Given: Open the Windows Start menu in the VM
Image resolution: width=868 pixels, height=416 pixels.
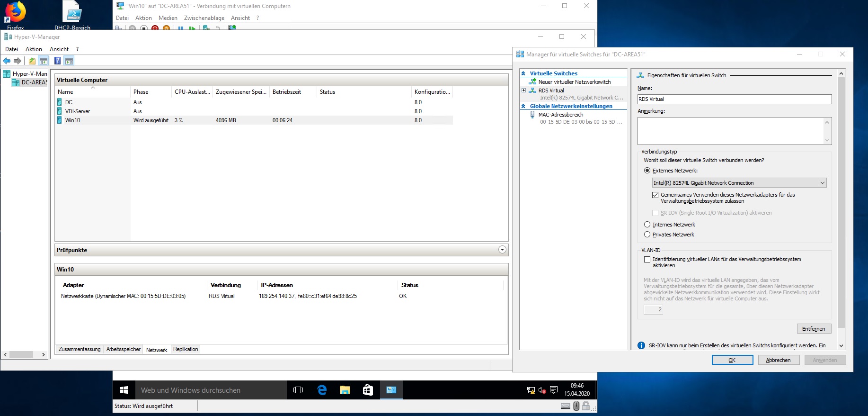Looking at the screenshot, I should tap(124, 390).
